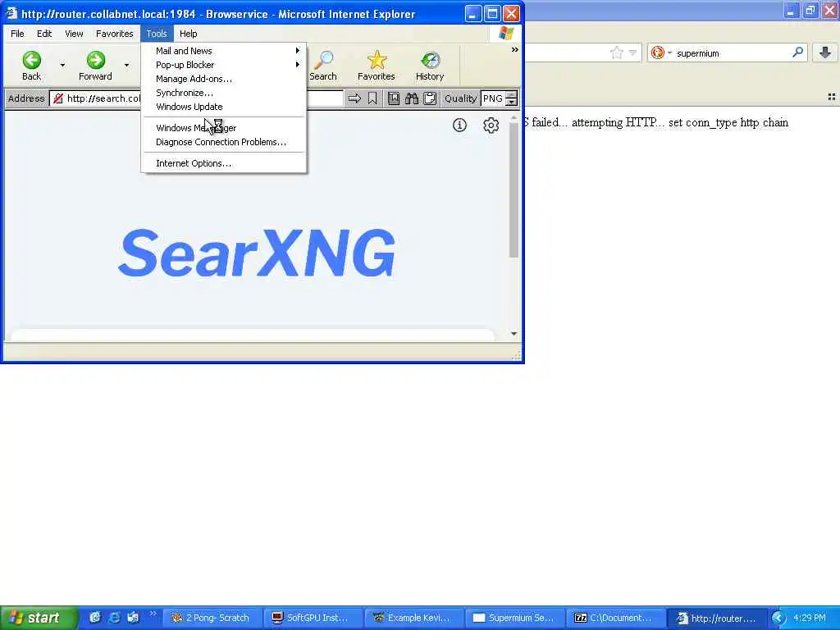Click the bookmarks book icon in Browservice bar
The width and height of the screenshot is (840, 630).
click(x=393, y=98)
